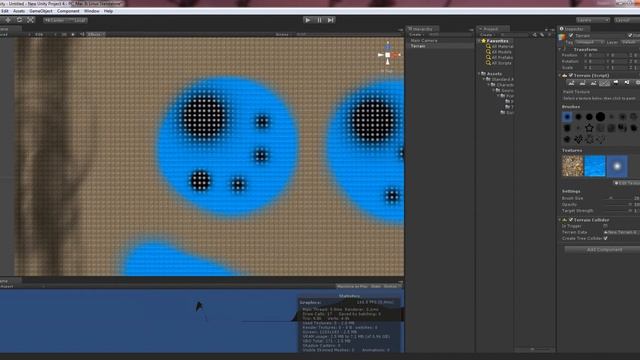Select Raise/Lower Terrain tool

point(571,83)
